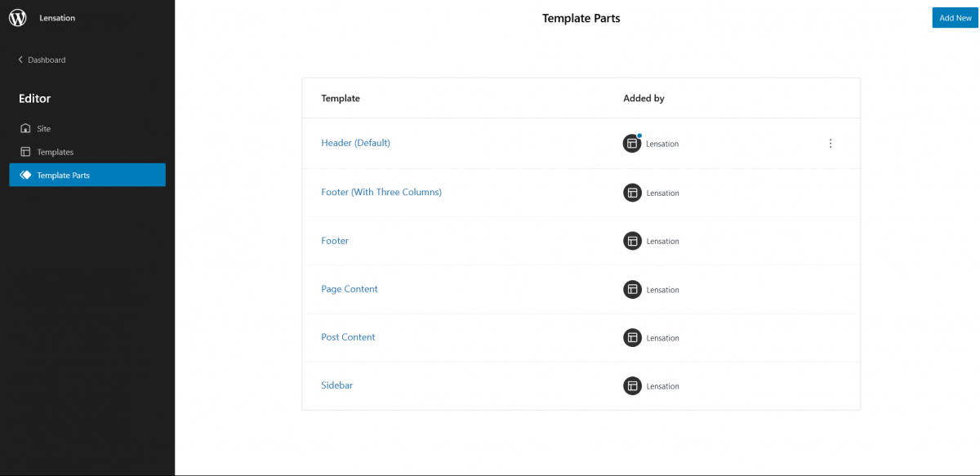This screenshot has height=476, width=980.
Task: Switch to Templates in the Editor sidebar
Action: point(55,152)
